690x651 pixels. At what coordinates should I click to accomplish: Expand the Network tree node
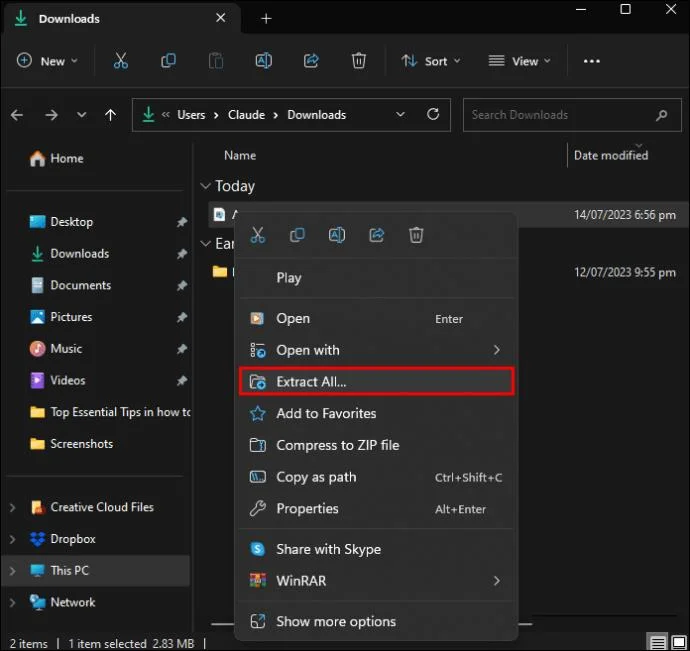[x=13, y=603]
